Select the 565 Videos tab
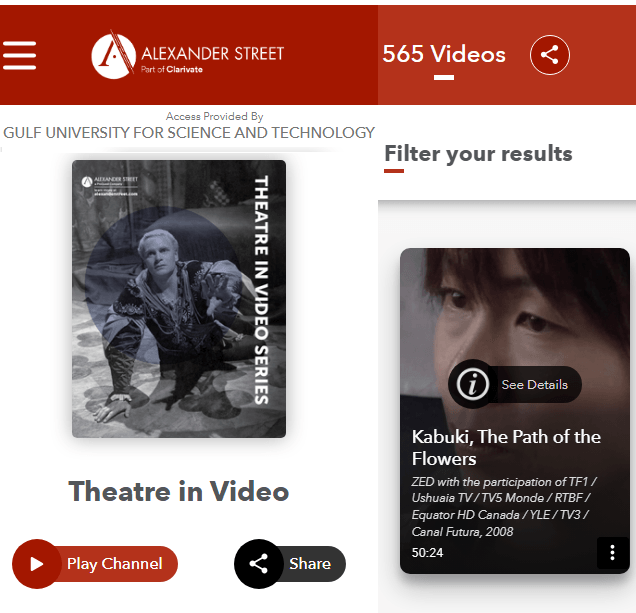This screenshot has height=613, width=636. [444, 55]
